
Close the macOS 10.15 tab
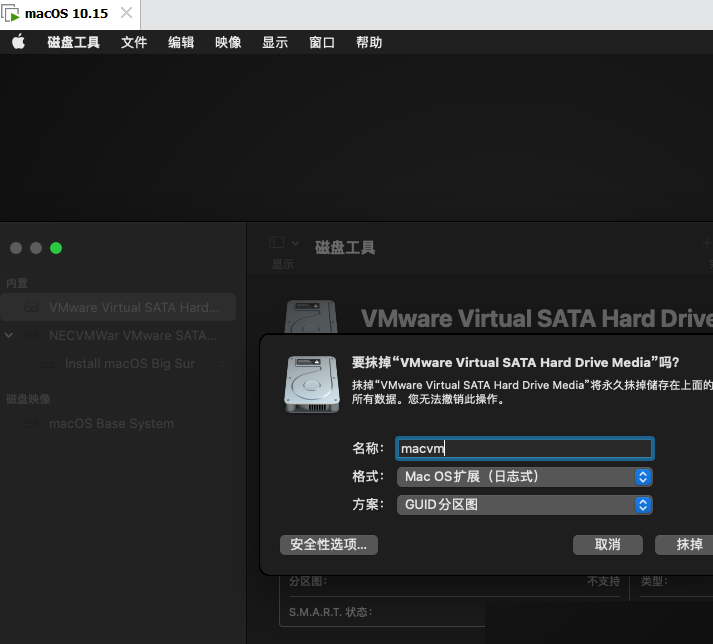(126, 13)
